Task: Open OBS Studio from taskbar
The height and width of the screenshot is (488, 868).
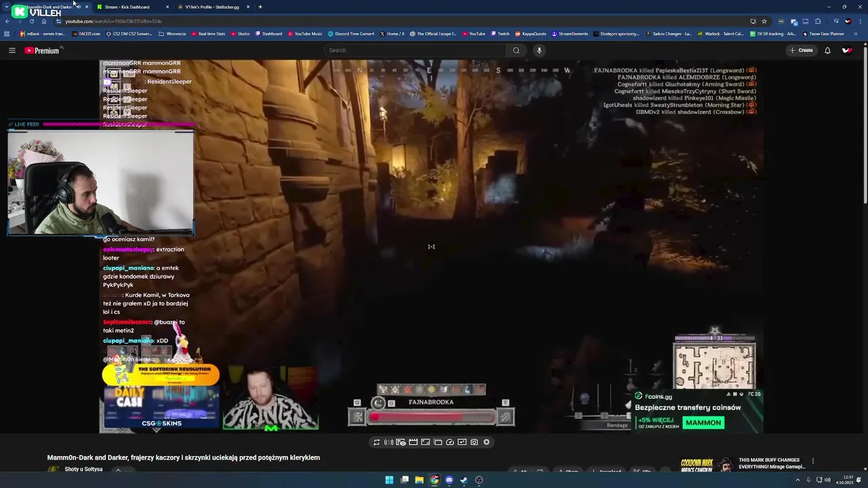Action: 479,480
